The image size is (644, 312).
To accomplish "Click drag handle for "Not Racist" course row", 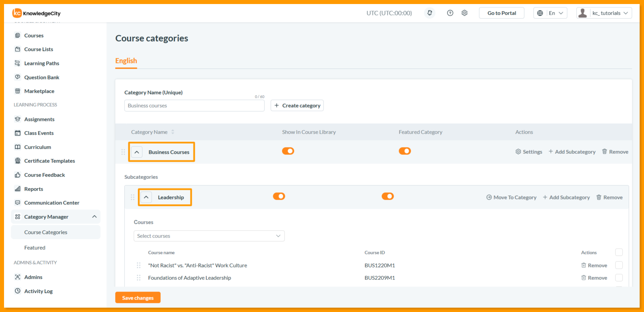I will (x=139, y=265).
